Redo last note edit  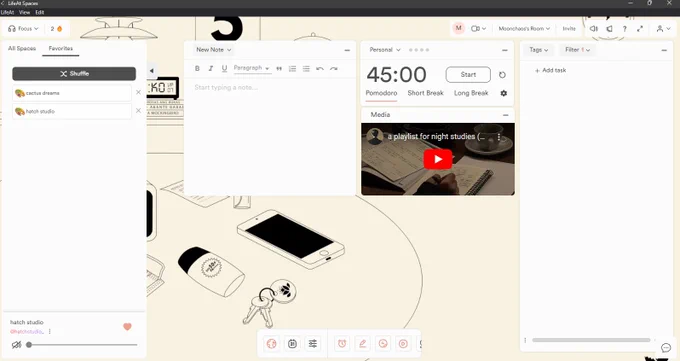click(x=333, y=69)
